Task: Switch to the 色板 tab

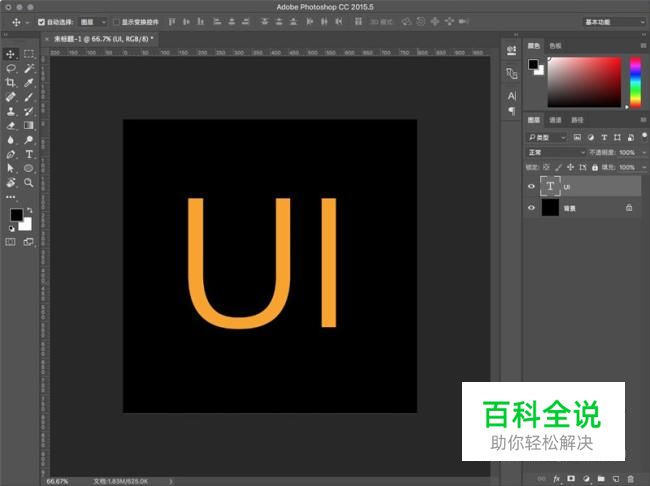Action: tap(556, 46)
